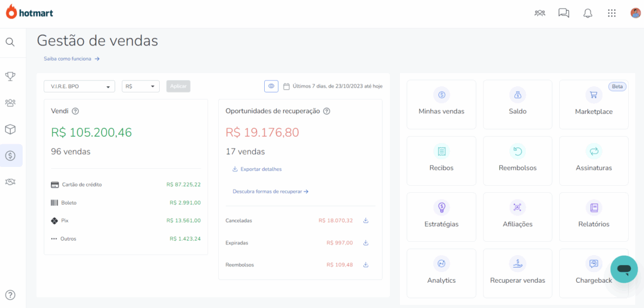This screenshot has width=644, height=308.
Task: Click the help icon beside Oportunidades de recuperação
Action: [326, 111]
